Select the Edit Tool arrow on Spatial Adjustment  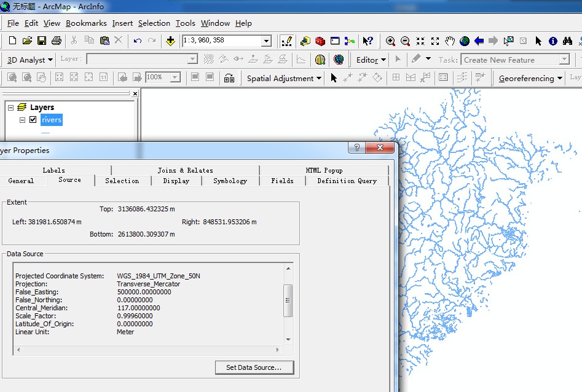pos(334,77)
